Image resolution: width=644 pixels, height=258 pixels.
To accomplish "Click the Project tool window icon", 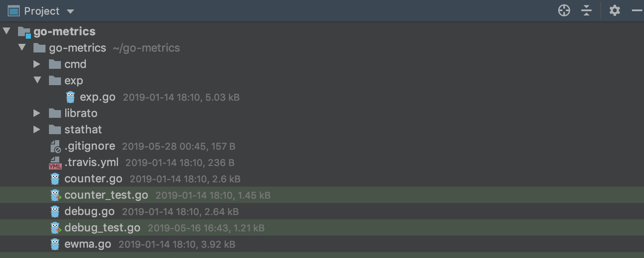I will click(14, 11).
